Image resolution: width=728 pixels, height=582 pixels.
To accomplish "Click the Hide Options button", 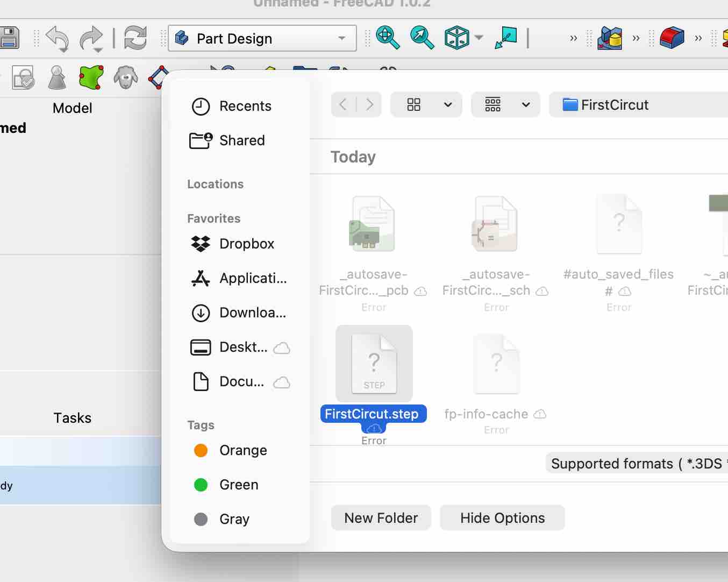I will click(x=502, y=517).
